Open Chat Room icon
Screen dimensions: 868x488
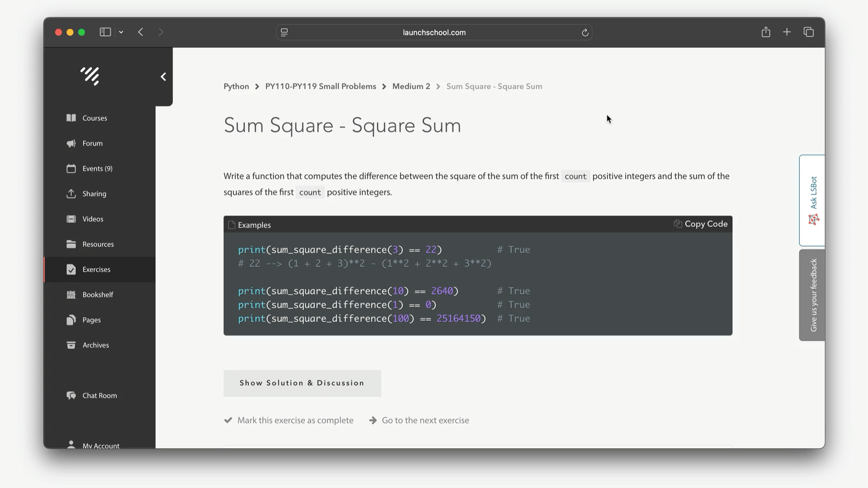pyautogui.click(x=71, y=396)
